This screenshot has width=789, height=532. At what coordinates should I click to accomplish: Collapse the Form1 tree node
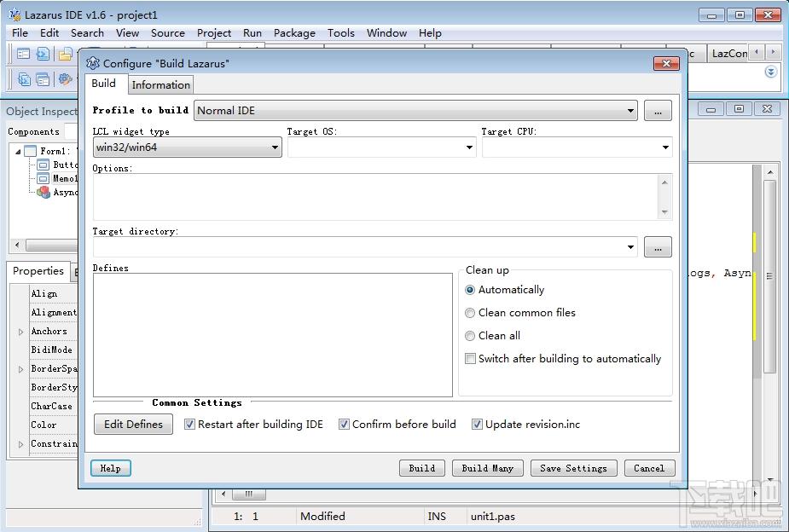point(18,152)
